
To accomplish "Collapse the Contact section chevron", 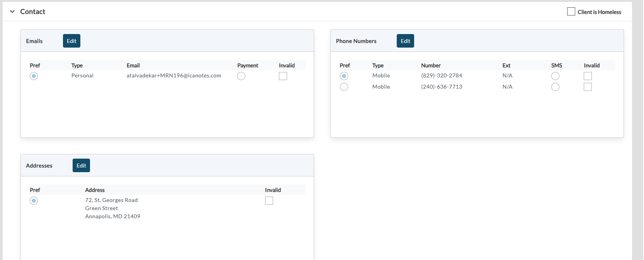I will [12, 12].
